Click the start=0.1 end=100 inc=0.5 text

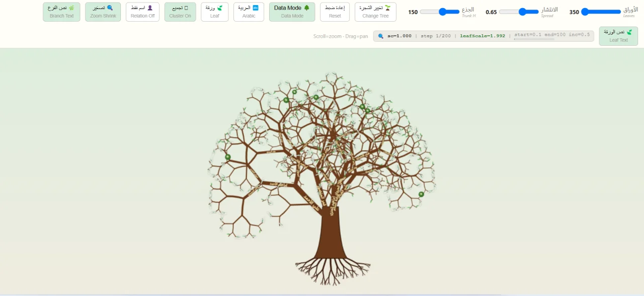point(552,35)
